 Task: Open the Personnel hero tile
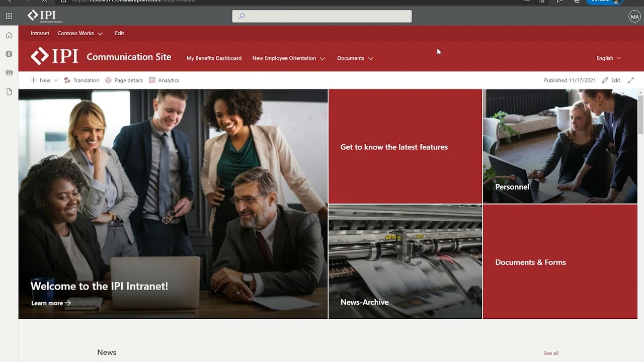click(x=560, y=146)
